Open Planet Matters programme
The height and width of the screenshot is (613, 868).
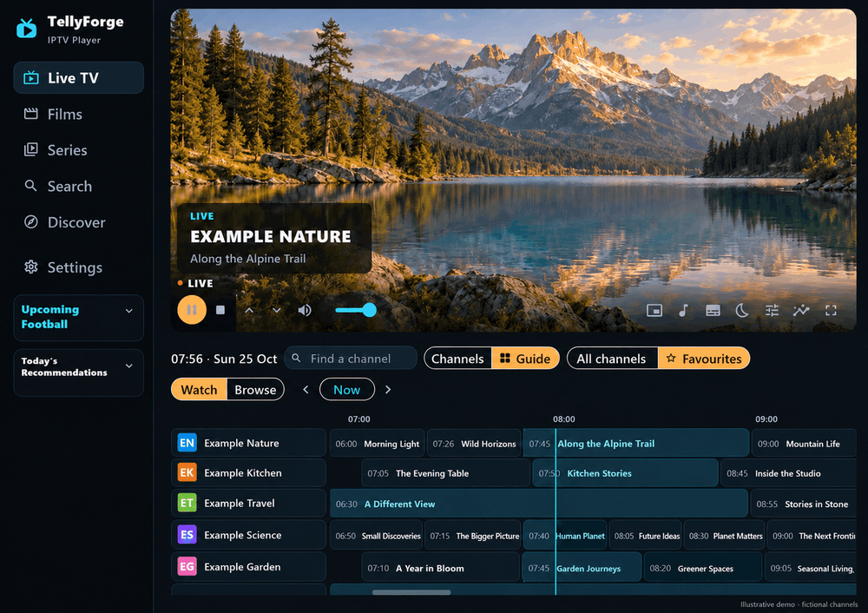pos(724,535)
